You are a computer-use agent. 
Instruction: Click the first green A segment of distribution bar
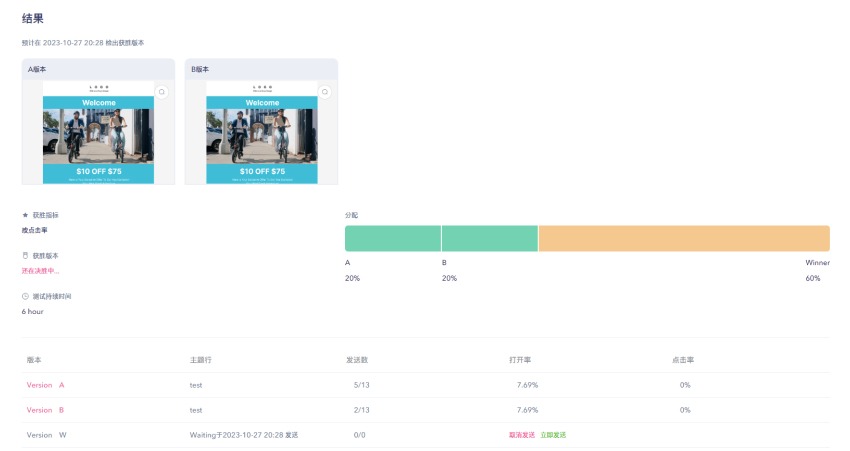pos(392,238)
